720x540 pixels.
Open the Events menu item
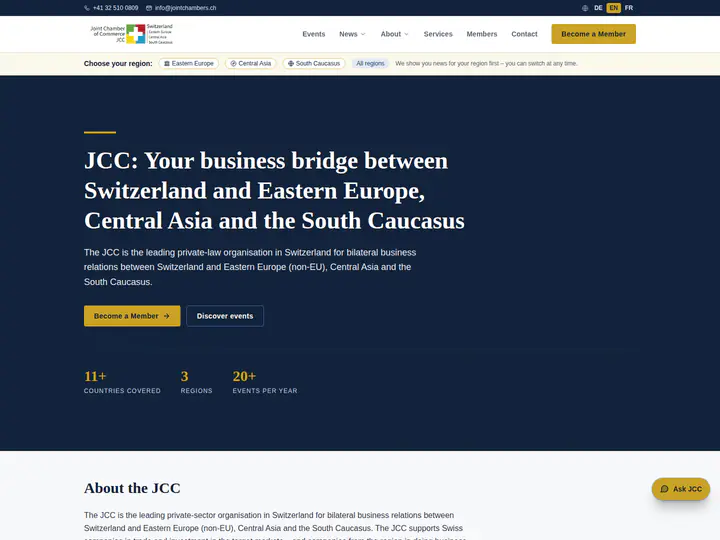[x=314, y=34]
